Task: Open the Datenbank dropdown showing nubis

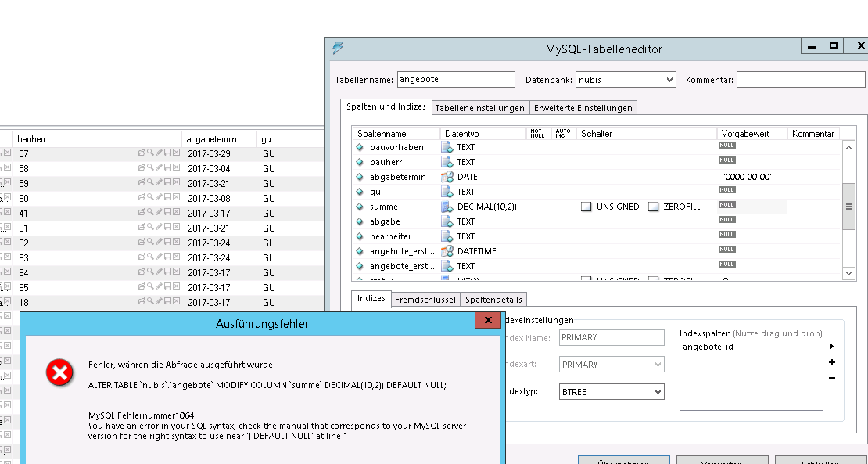Action: (626, 80)
